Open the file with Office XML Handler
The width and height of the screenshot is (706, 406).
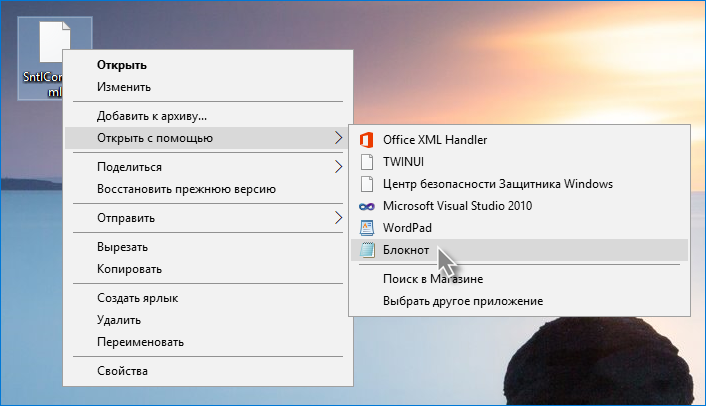coord(520,140)
